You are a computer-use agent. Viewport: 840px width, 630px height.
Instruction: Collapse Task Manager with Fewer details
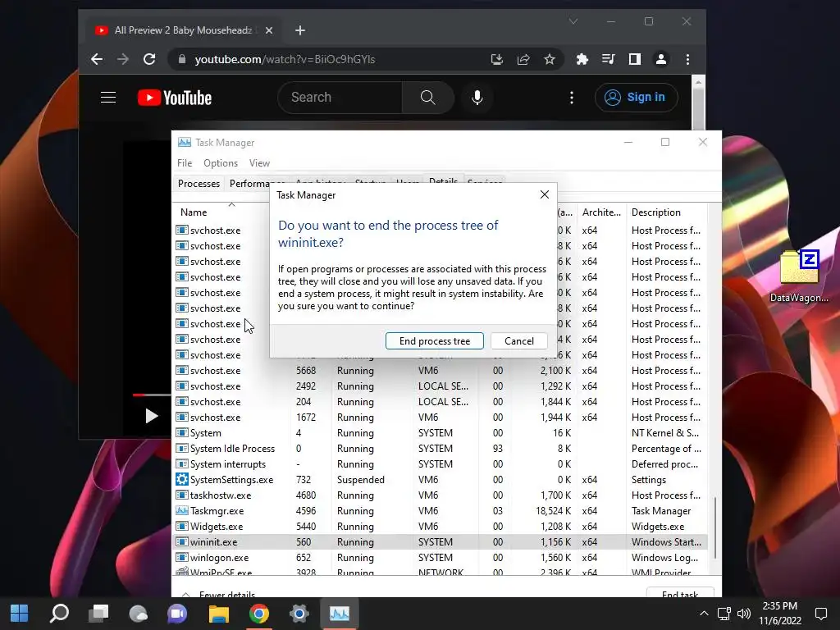tap(219, 594)
